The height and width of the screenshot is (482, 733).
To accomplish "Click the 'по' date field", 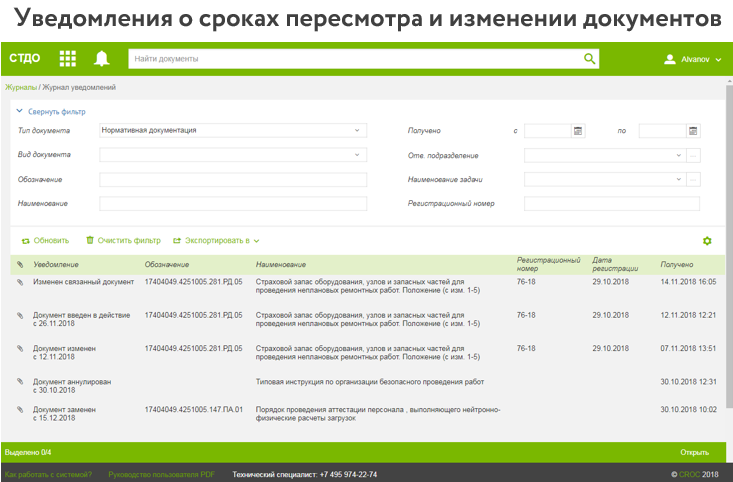I will pyautogui.click(x=663, y=131).
